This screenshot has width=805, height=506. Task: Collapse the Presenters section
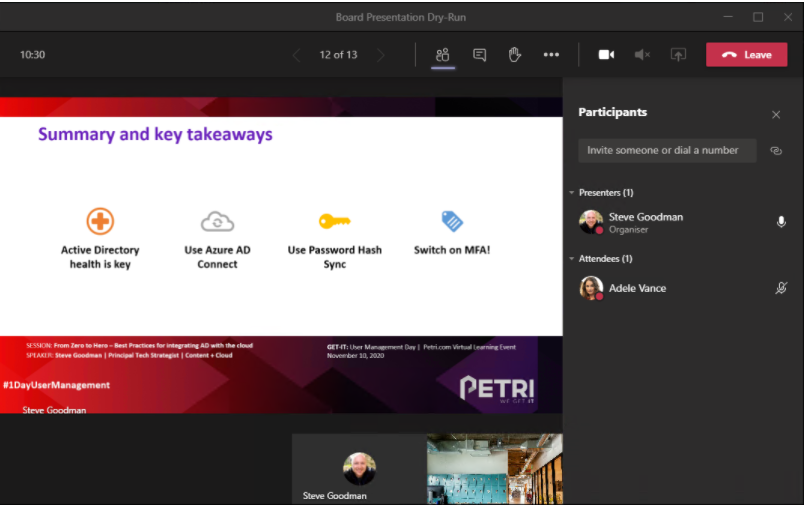pyautogui.click(x=572, y=192)
